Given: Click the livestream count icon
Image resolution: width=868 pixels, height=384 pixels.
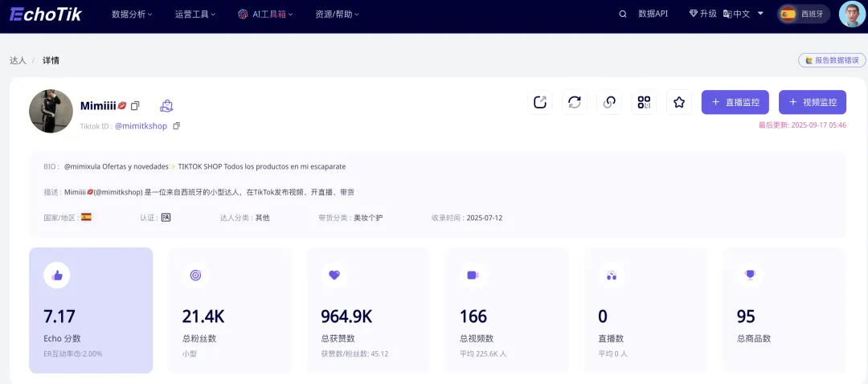Looking at the screenshot, I should point(612,275).
